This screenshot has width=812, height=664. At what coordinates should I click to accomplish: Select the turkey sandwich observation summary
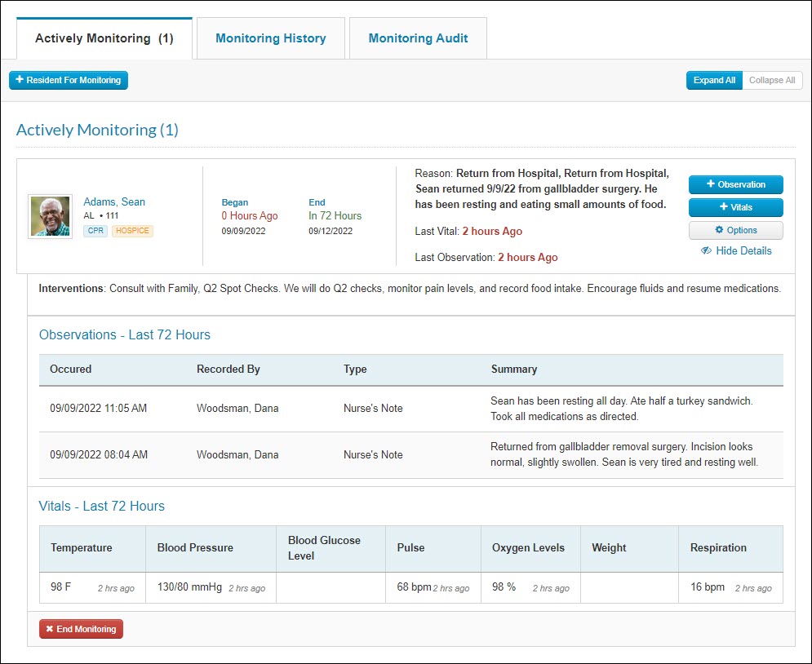pos(621,409)
